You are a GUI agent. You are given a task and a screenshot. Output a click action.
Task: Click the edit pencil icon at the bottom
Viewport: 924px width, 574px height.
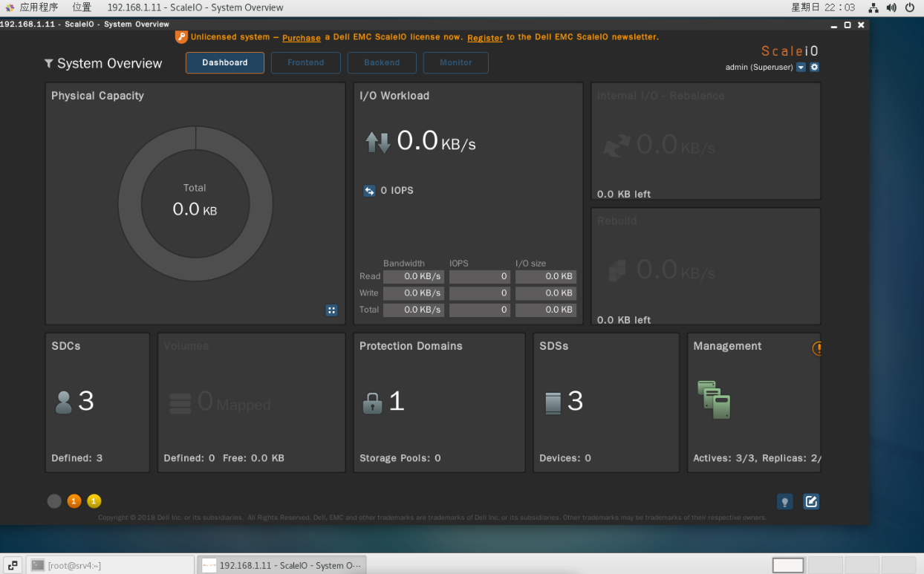[x=811, y=502]
